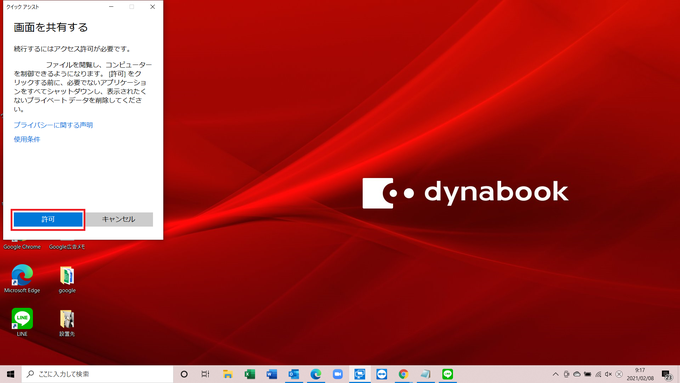Switch to Google Chrome on the taskbar
The image size is (680, 383).
(403, 374)
